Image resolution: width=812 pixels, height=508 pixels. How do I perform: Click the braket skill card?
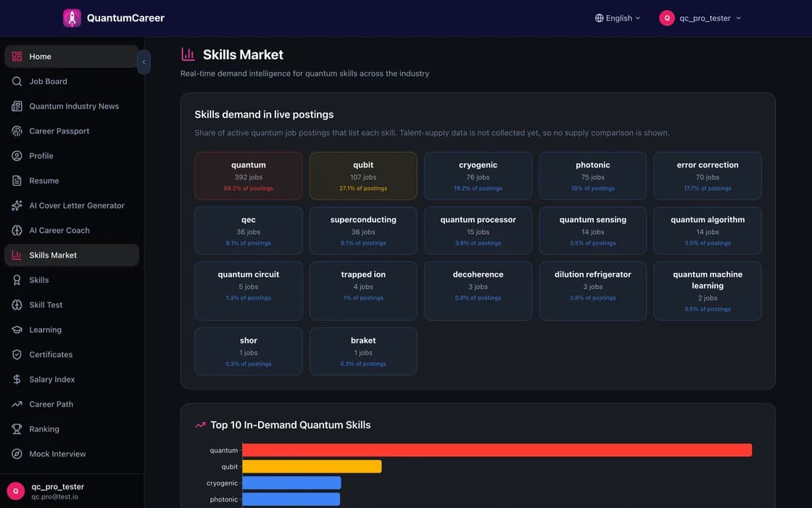tap(363, 351)
